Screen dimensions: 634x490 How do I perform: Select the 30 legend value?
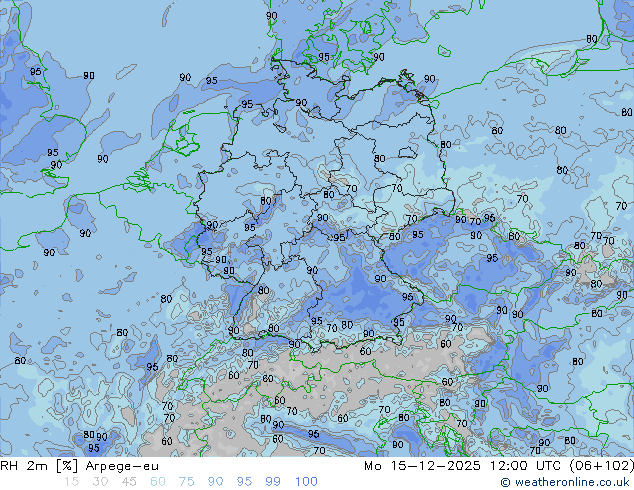tap(100, 482)
